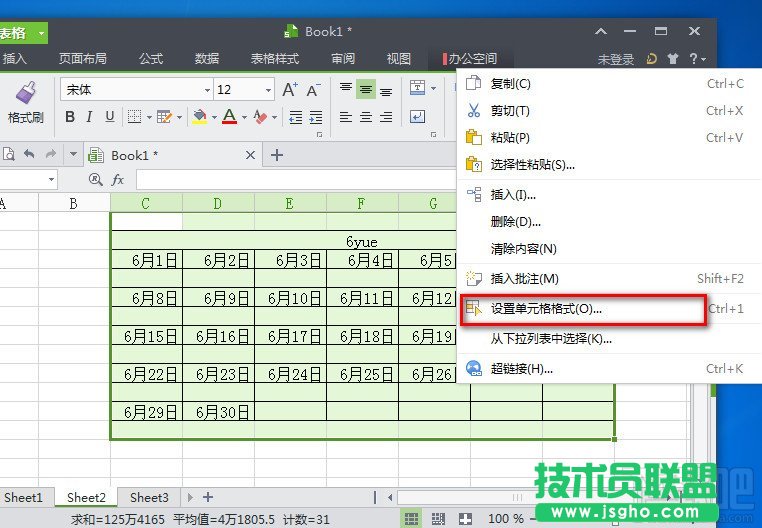Screen dimensions: 762x528
Task: Toggle Underline formatting
Action: click(x=110, y=117)
